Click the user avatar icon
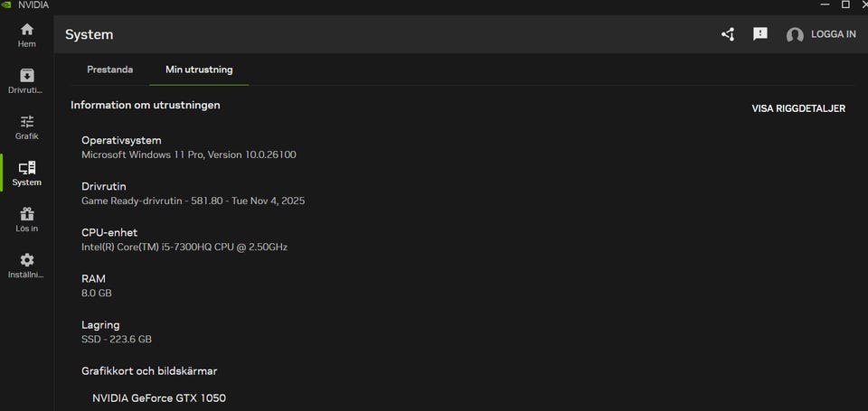This screenshot has height=411, width=868. click(x=795, y=35)
